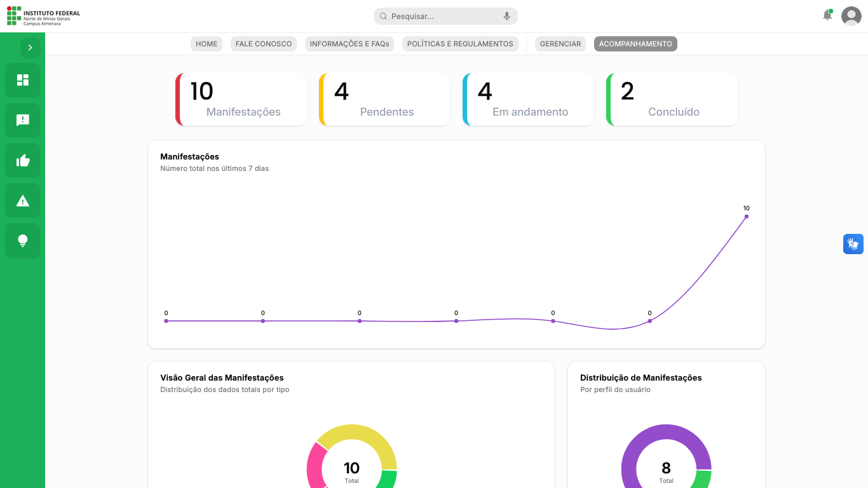Open the FALE CONOSCO tab
The image size is (868, 488).
264,44
